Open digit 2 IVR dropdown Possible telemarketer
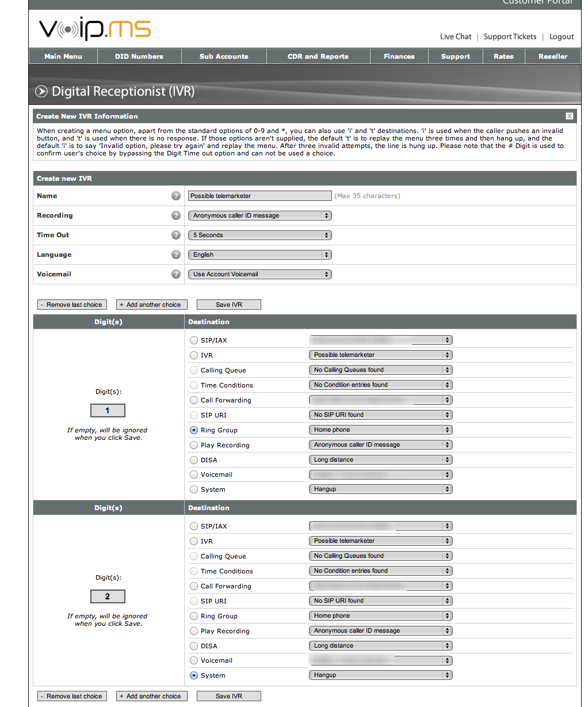The image size is (588, 707). (x=381, y=541)
